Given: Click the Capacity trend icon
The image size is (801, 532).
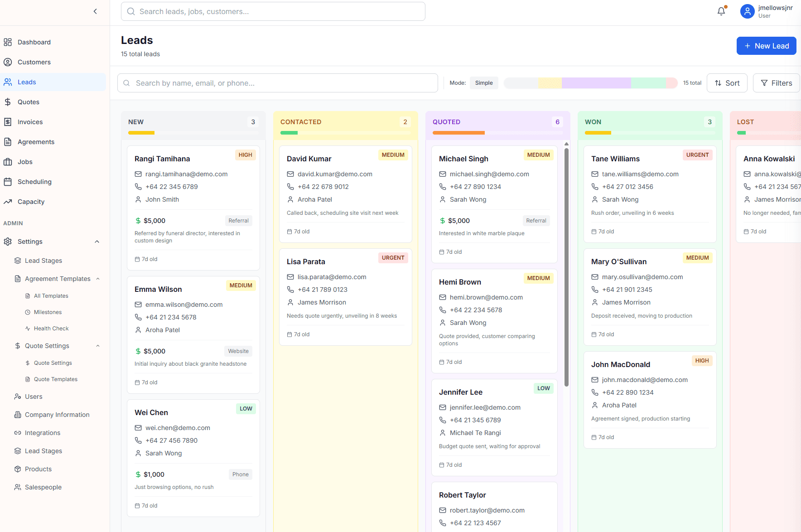Looking at the screenshot, I should click(8, 202).
